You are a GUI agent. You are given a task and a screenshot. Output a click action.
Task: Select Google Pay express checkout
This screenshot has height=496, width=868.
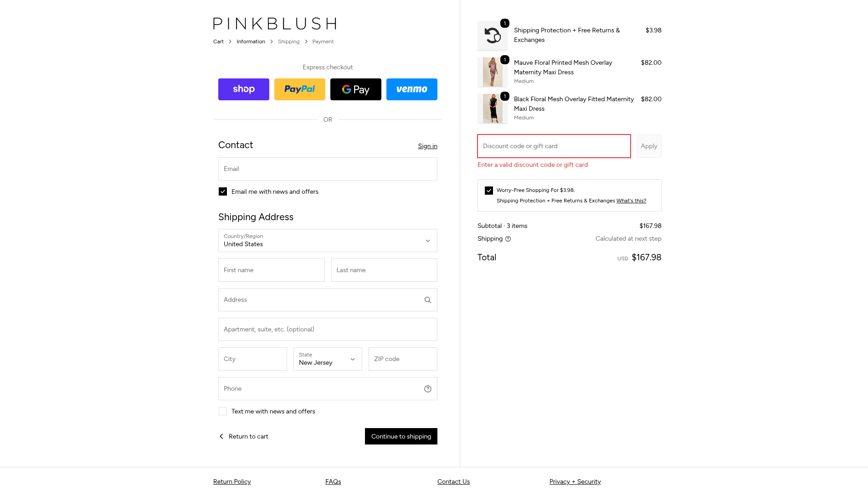pos(355,89)
